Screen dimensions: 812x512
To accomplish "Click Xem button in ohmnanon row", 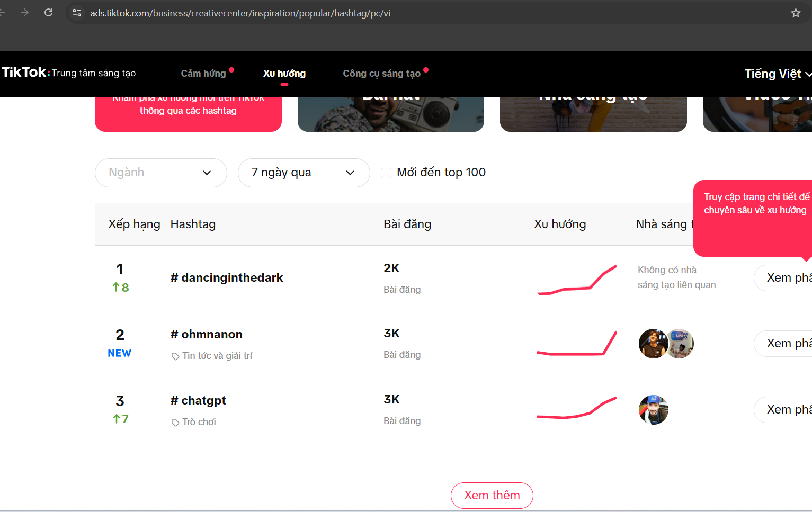I will click(x=783, y=344).
